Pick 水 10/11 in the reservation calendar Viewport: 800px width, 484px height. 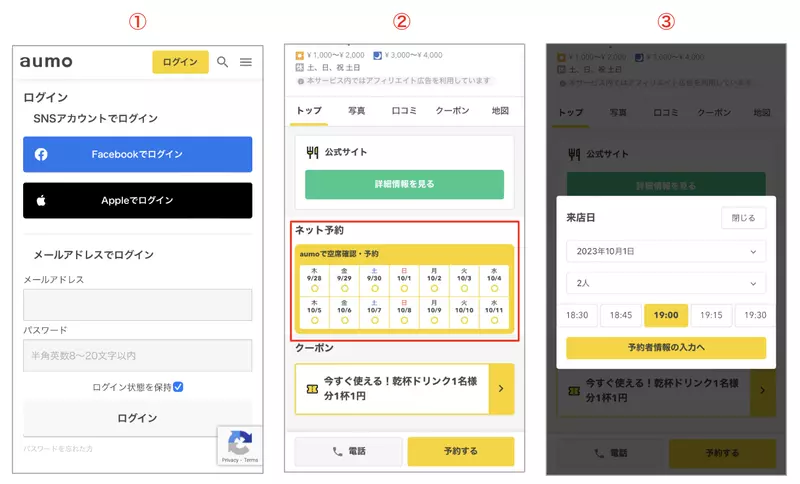click(494, 312)
